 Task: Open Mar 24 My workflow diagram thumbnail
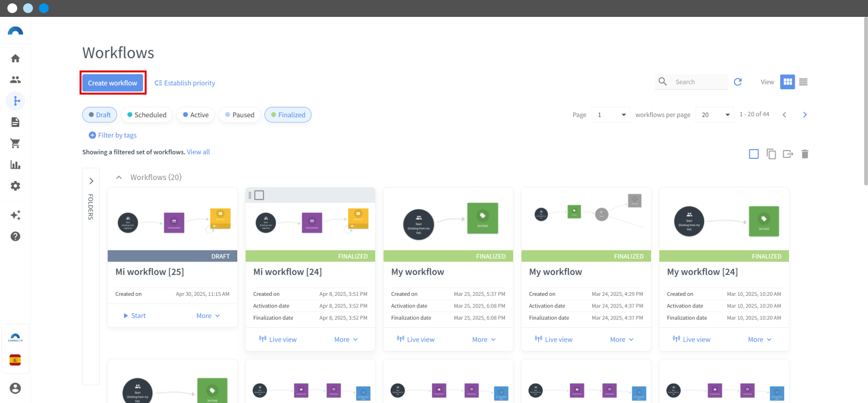tap(586, 219)
